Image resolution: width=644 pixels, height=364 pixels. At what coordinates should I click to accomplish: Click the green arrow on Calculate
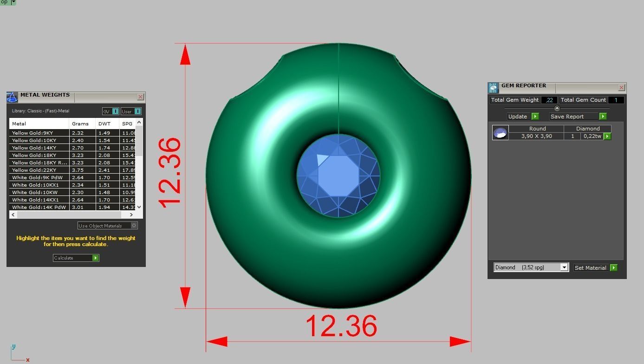click(x=96, y=258)
